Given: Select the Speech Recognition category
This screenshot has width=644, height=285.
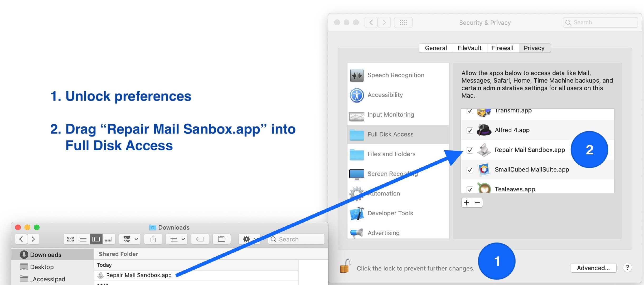Looking at the screenshot, I should pos(395,75).
